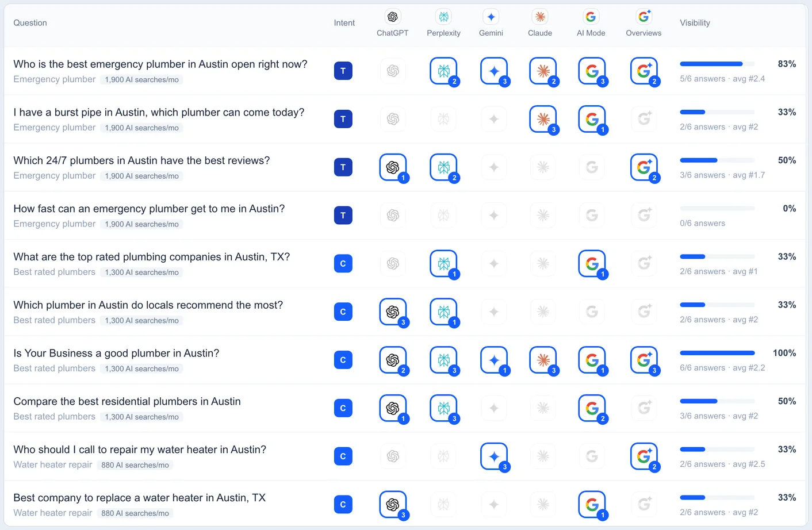Open Gemini result for 'best emergency plumber' row

tap(494, 71)
